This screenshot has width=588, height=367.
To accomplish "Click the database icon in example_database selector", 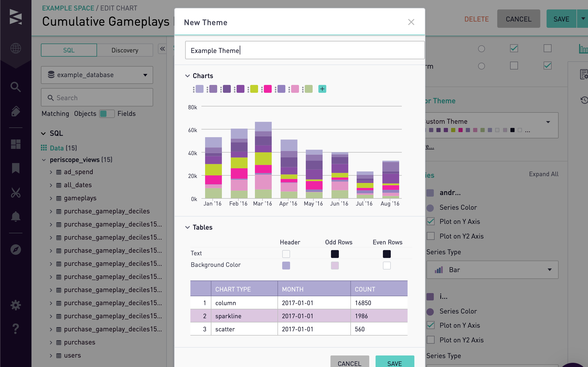I will (x=51, y=75).
